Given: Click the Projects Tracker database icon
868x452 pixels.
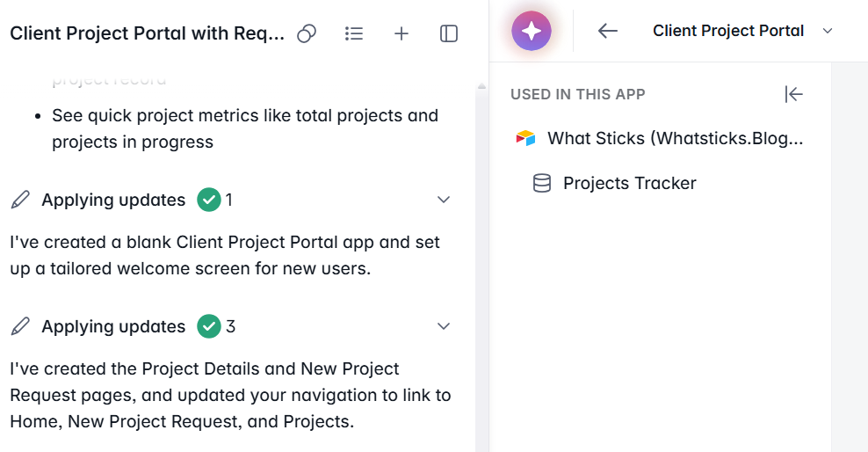Looking at the screenshot, I should pyautogui.click(x=542, y=183).
